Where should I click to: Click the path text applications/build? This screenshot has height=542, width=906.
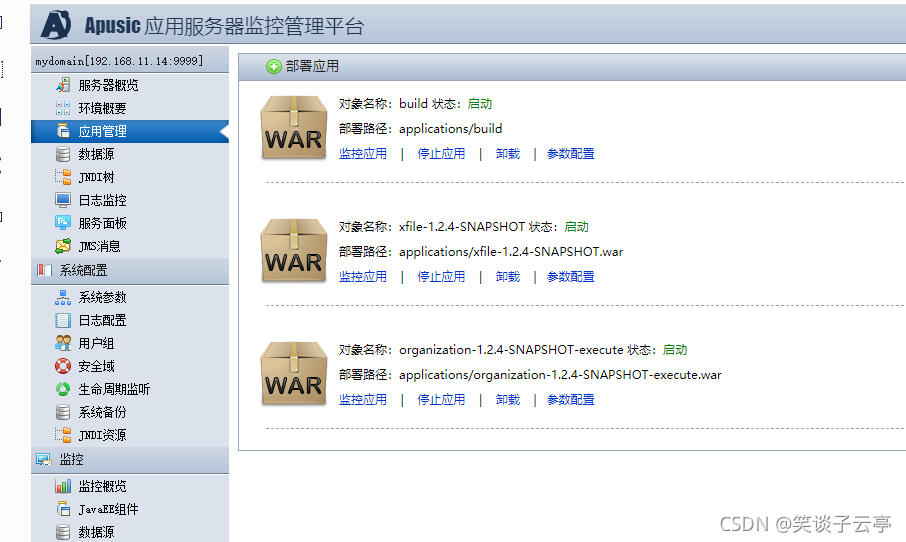click(x=451, y=129)
